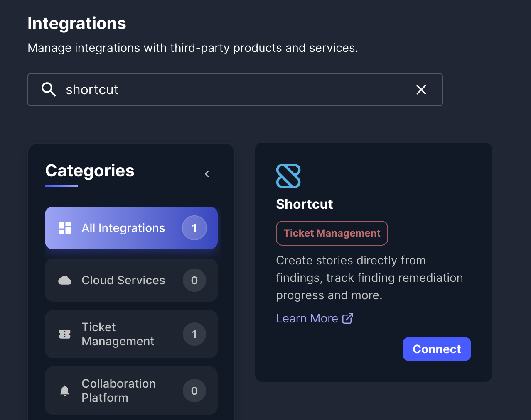This screenshot has width=531, height=420.
Task: Collapse the Categories panel chevron
Action: pyautogui.click(x=207, y=174)
